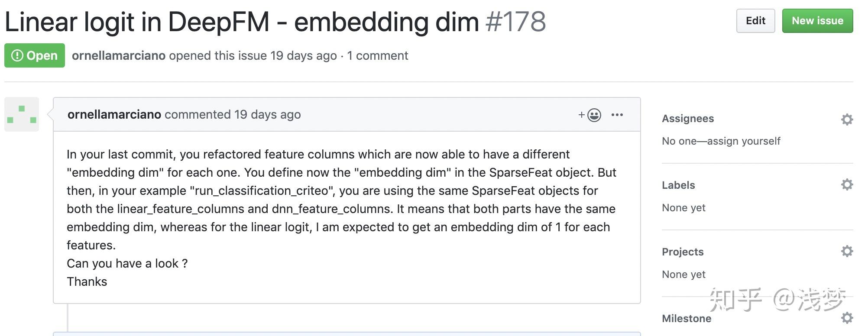Screen dimensions: 868x336
Task: Create a New issue
Action: click(x=817, y=21)
